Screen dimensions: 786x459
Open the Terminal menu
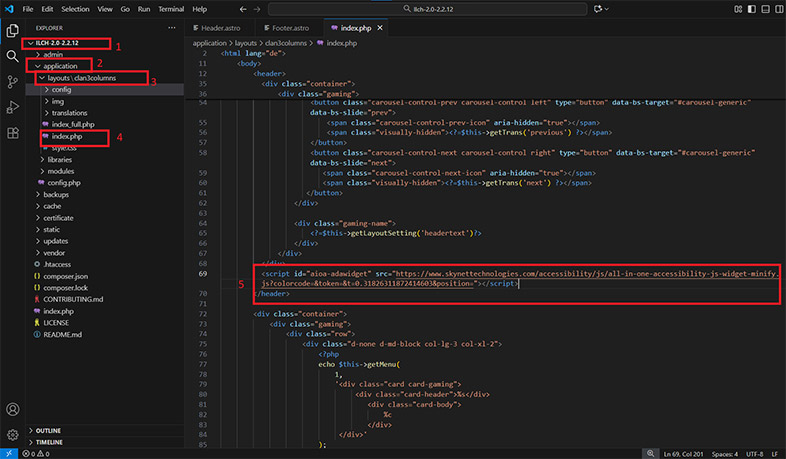coord(170,9)
